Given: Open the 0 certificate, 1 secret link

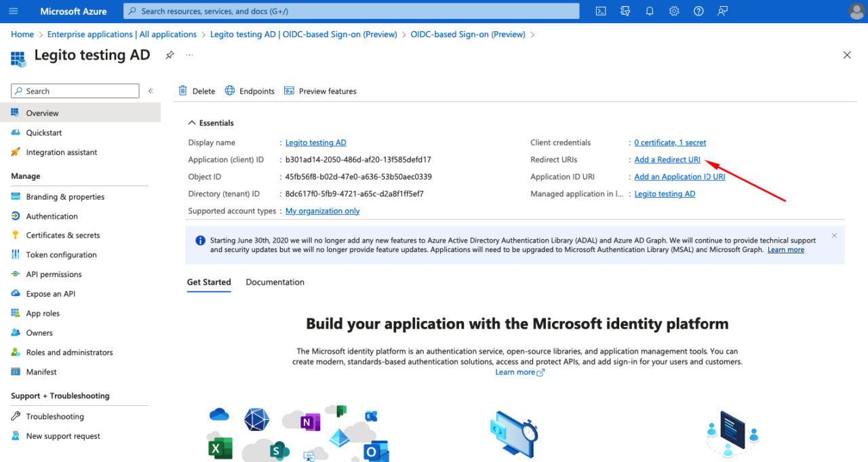Looking at the screenshot, I should (670, 142).
